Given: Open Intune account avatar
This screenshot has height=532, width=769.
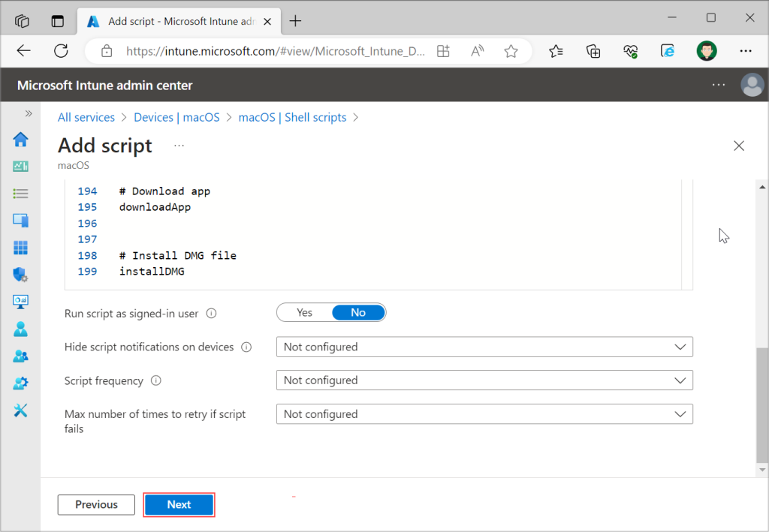Looking at the screenshot, I should tap(752, 85).
